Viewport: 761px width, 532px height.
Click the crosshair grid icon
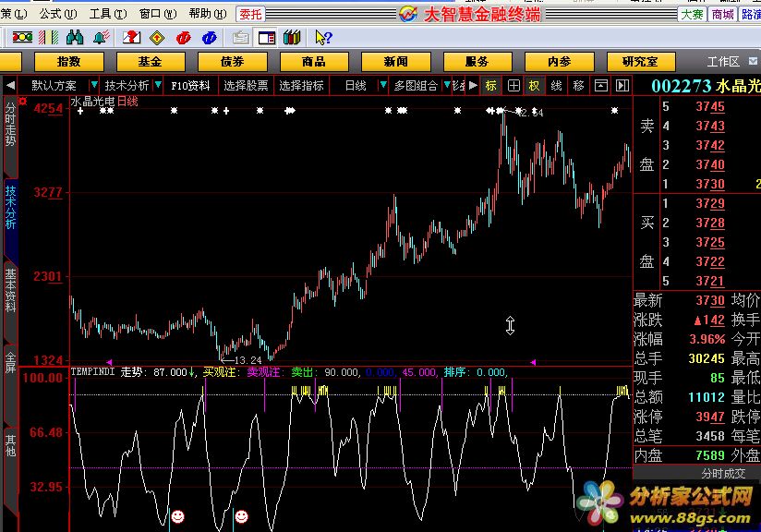513,86
